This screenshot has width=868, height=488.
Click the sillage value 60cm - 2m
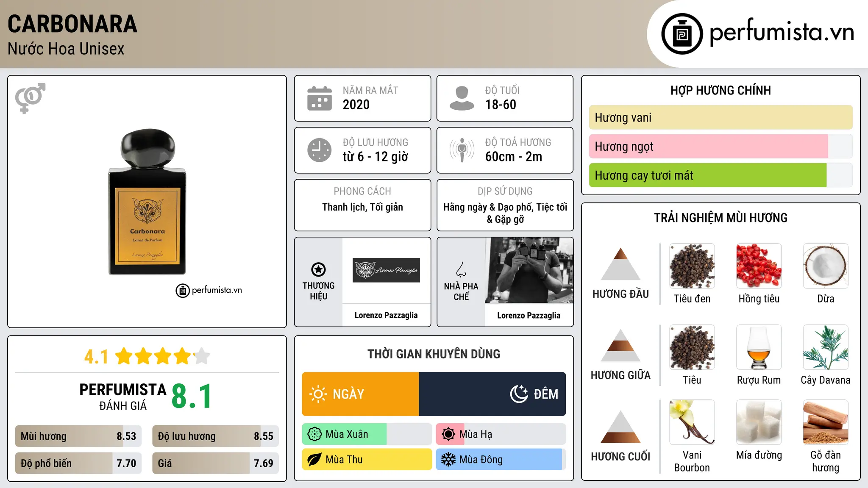514,157
